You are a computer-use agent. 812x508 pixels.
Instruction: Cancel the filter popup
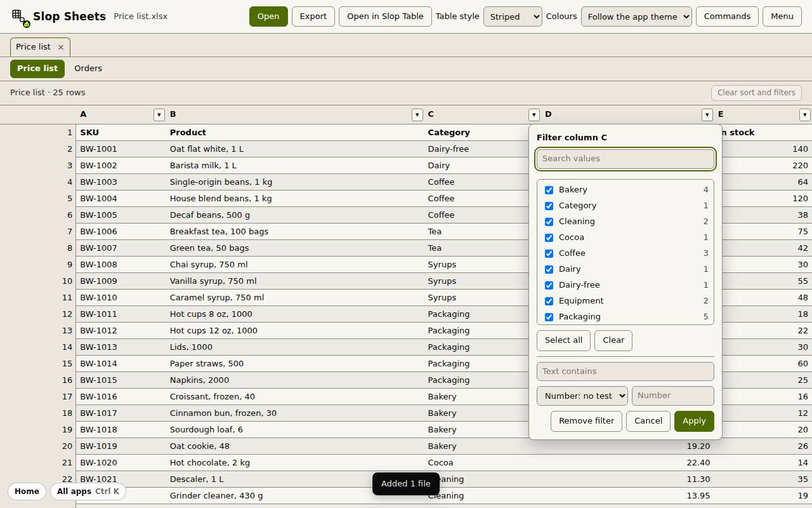648,421
